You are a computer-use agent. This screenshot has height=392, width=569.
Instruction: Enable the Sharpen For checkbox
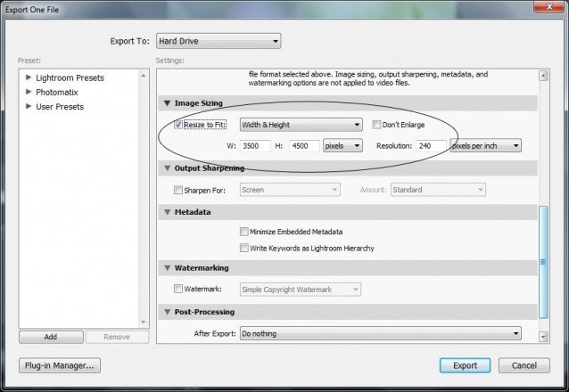(x=179, y=190)
